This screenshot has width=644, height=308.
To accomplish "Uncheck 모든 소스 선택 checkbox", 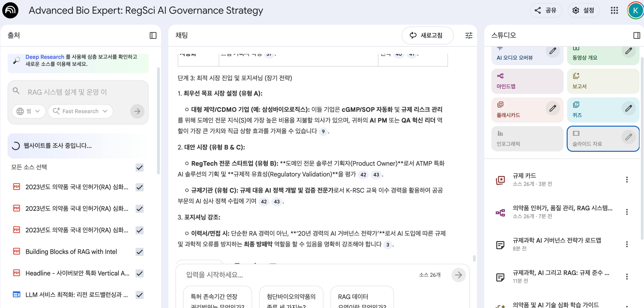I will click(140, 167).
